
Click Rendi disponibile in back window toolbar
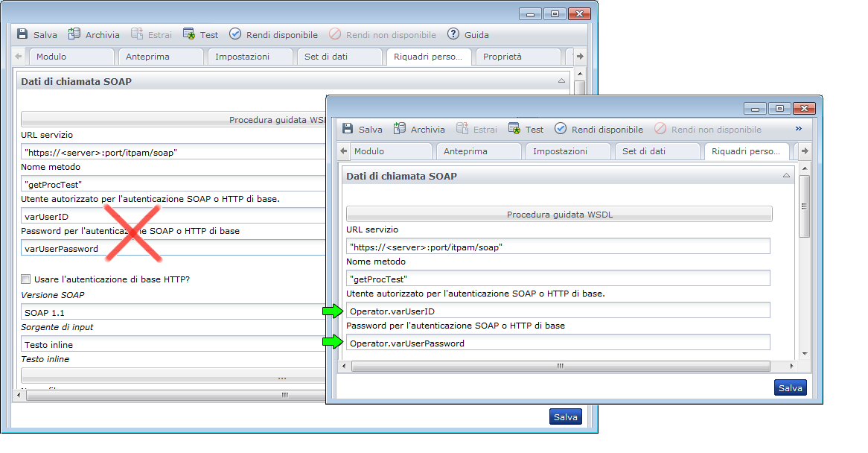(273, 34)
